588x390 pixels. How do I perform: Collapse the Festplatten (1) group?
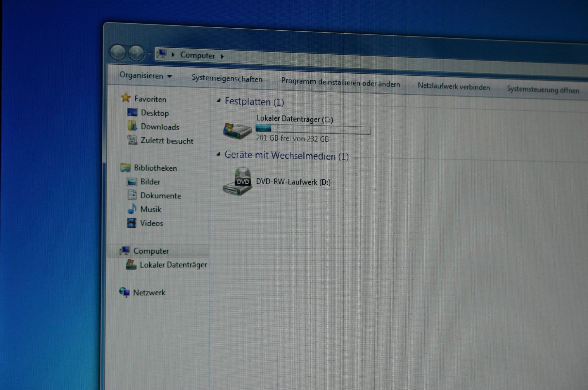pos(219,101)
